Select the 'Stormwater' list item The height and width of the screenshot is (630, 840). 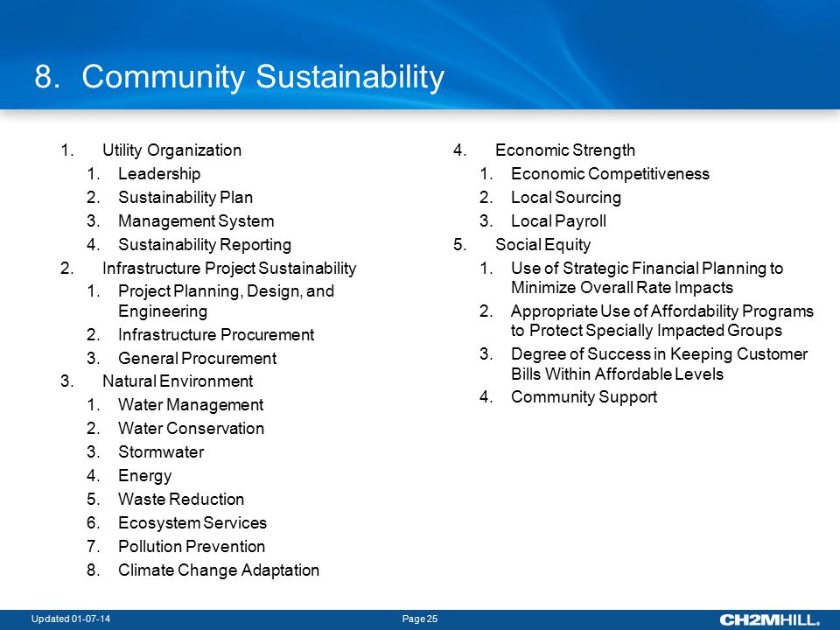tap(161, 451)
